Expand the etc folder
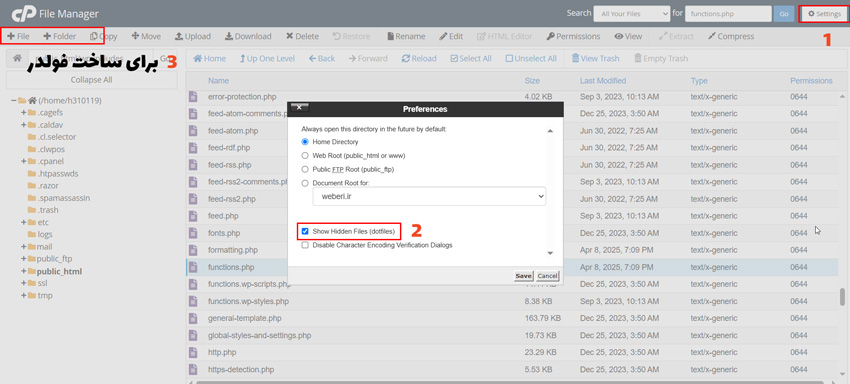This screenshot has width=850, height=384. 24,222
